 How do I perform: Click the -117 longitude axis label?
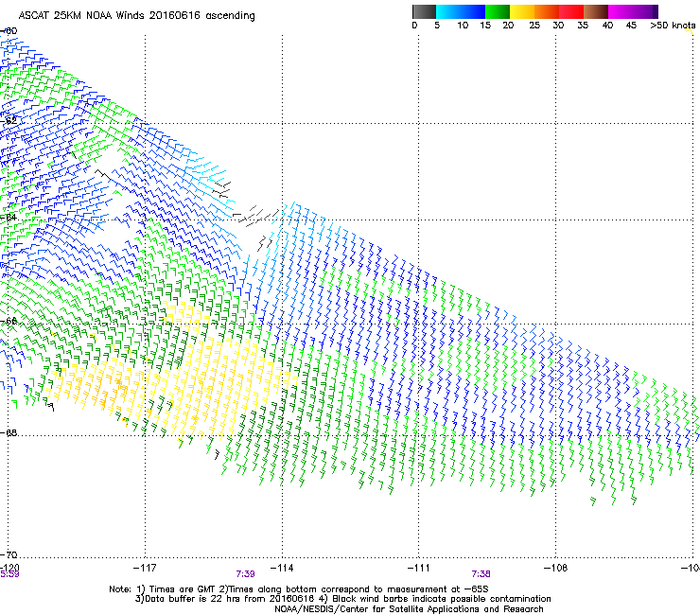(145, 568)
